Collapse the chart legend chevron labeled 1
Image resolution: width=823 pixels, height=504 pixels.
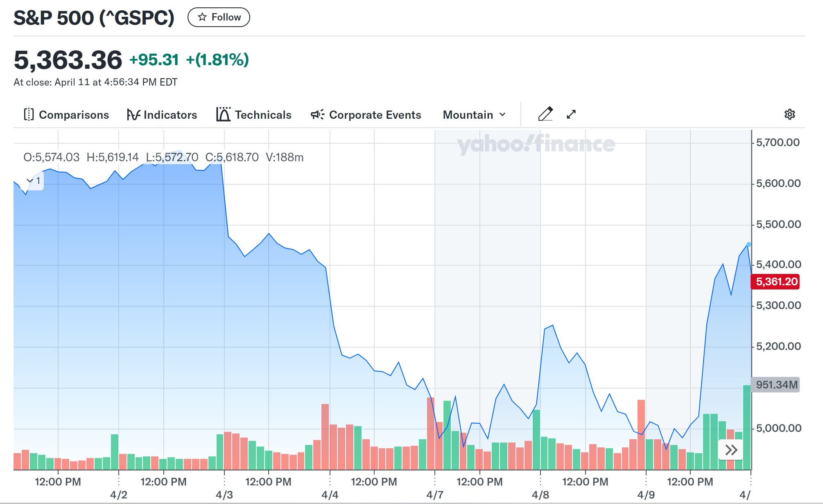point(30,181)
